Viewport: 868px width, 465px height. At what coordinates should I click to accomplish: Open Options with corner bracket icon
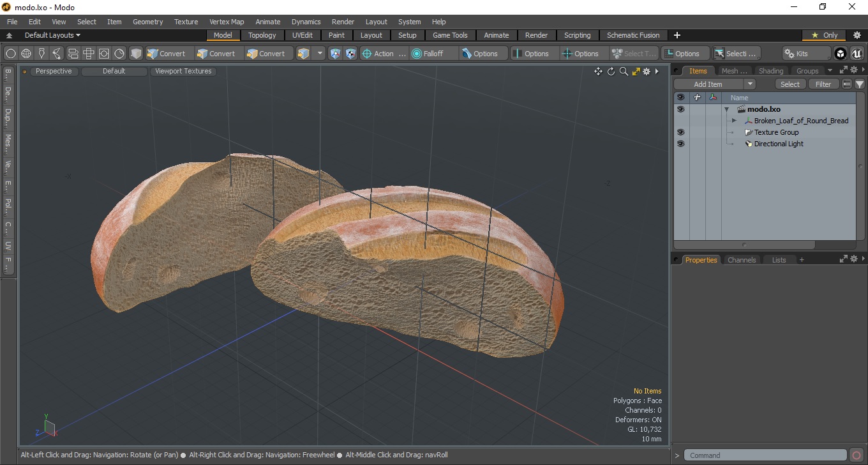click(x=685, y=54)
